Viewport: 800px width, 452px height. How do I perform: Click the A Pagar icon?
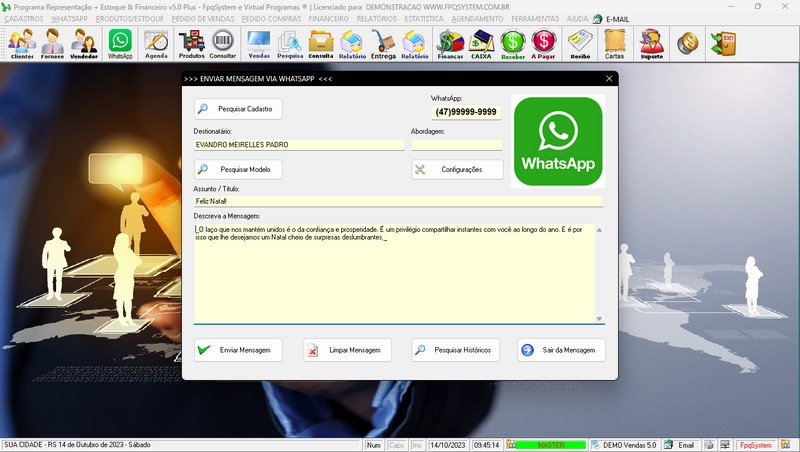[x=544, y=43]
